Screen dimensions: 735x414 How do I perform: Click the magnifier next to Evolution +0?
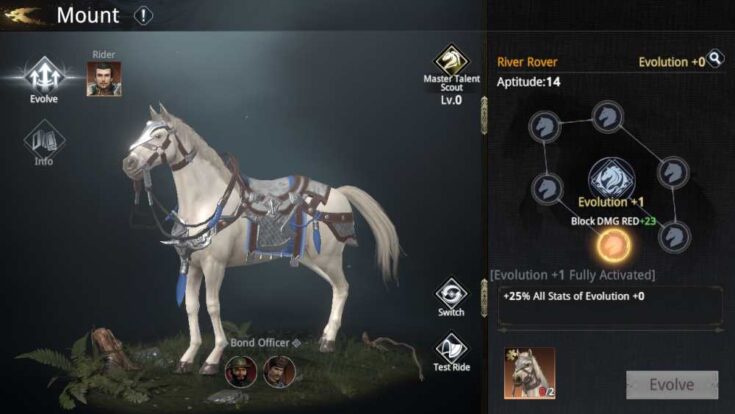click(x=715, y=58)
